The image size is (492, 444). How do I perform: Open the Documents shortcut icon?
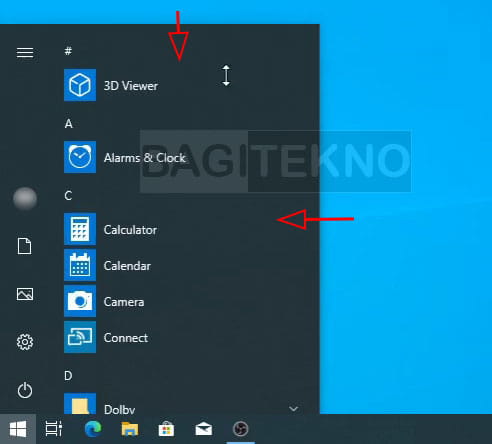click(x=25, y=246)
